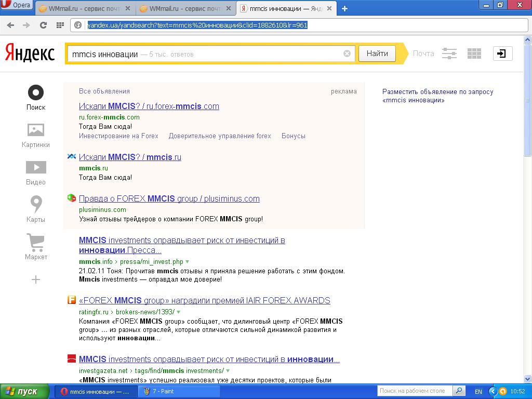Switch to the first WMmail.ru tab
Screen dimensions: 532x399
click(85, 9)
